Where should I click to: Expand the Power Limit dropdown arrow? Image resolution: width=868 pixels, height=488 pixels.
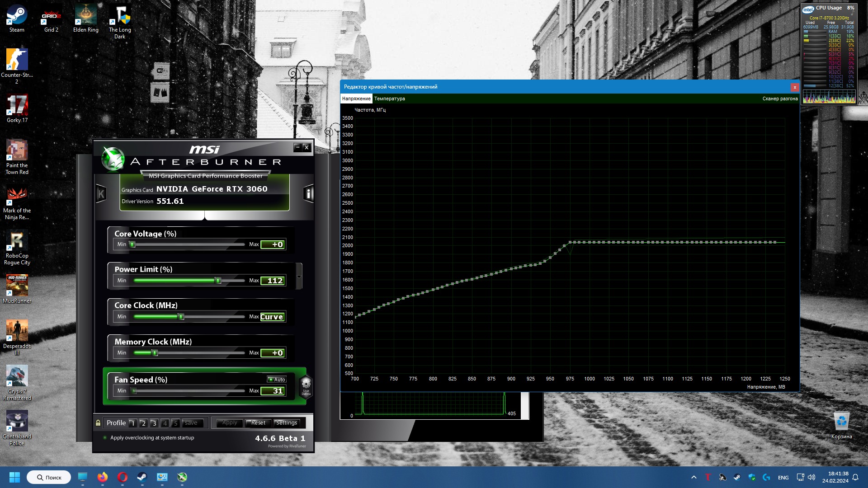pyautogui.click(x=299, y=277)
